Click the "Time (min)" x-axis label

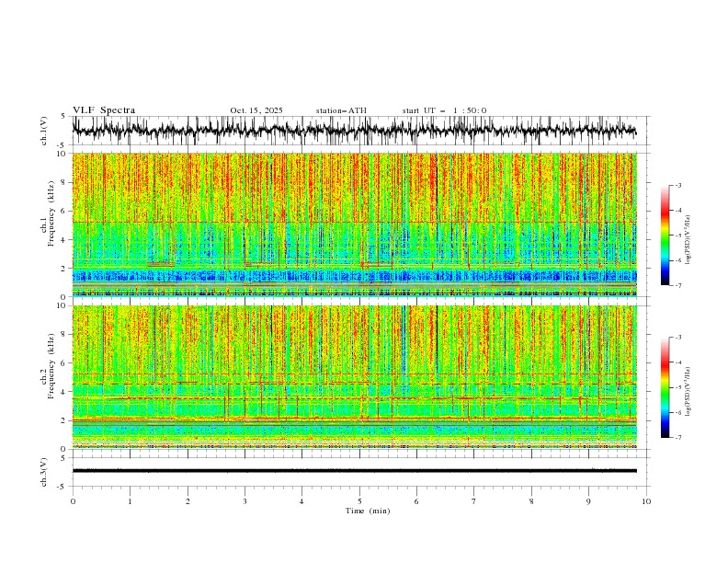pos(368,511)
